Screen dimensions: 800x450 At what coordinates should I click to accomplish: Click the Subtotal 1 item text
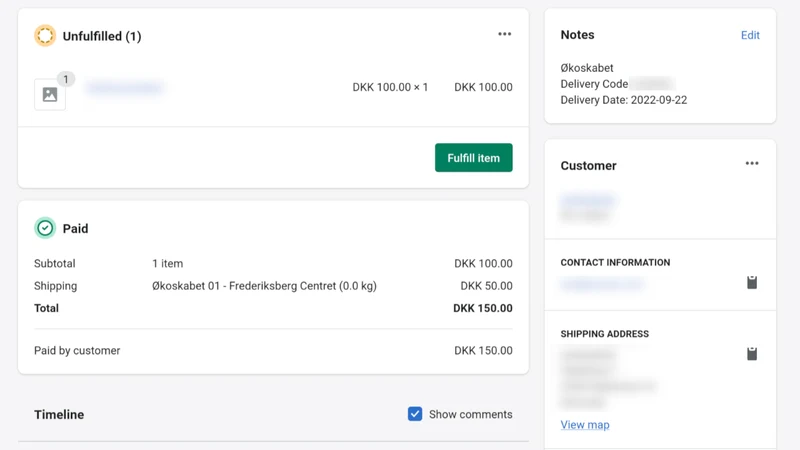pos(167,263)
